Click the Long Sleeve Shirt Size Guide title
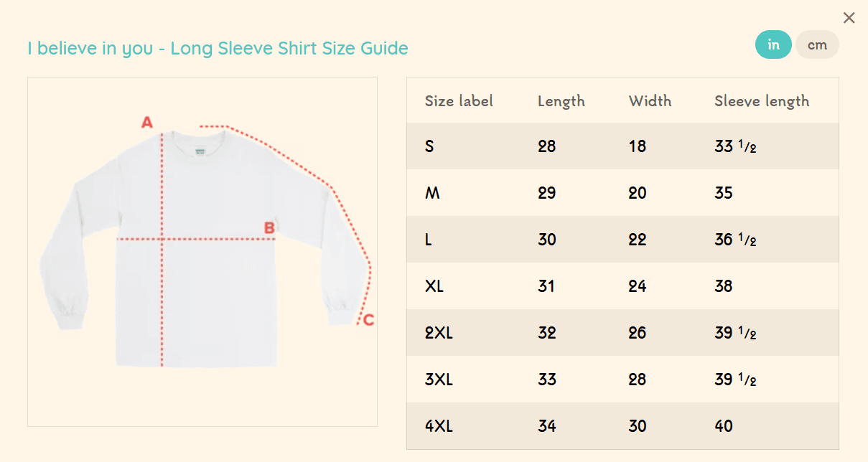This screenshot has width=868, height=462. [218, 48]
